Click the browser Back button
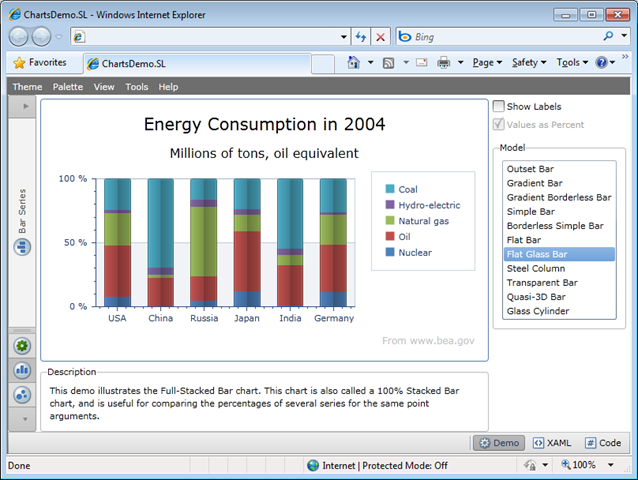Viewport: 638px width, 480px height. pos(18,37)
